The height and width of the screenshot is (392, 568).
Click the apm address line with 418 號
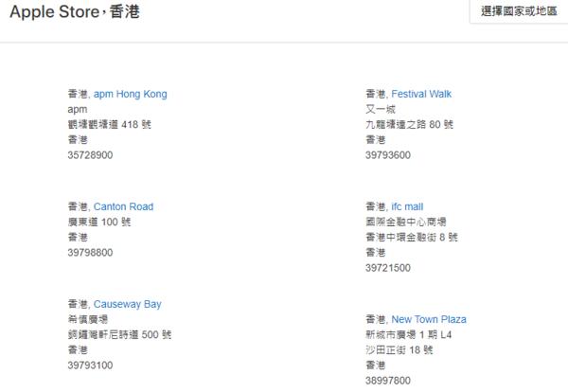[x=109, y=124]
